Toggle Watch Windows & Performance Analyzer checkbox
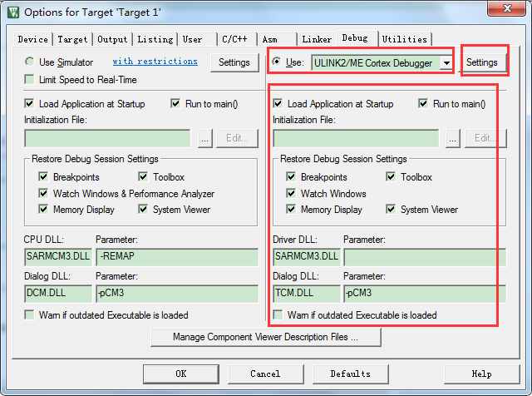532x396 pixels. 43,193
